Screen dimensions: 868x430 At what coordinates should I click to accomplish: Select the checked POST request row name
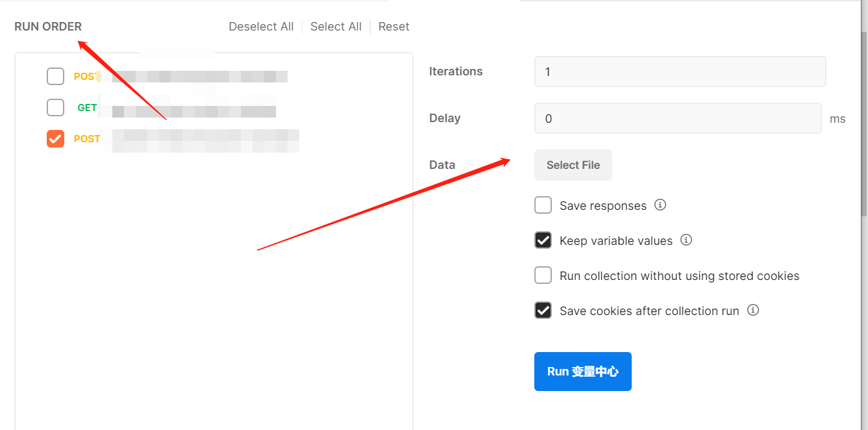[205, 140]
